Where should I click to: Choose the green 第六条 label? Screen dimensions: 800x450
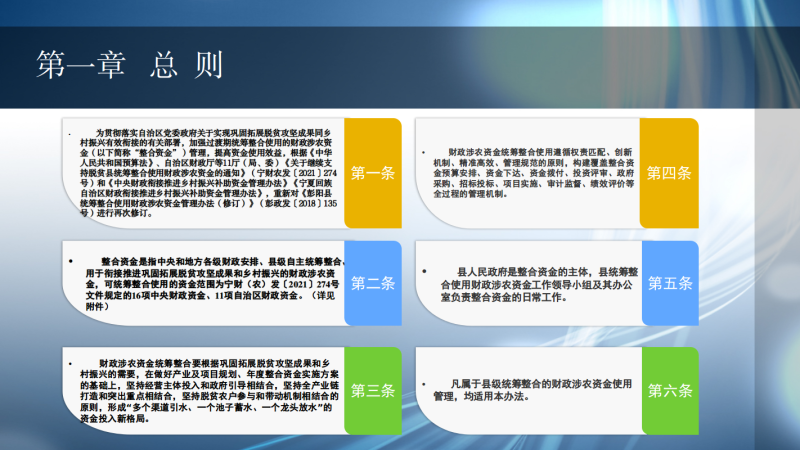click(x=669, y=391)
